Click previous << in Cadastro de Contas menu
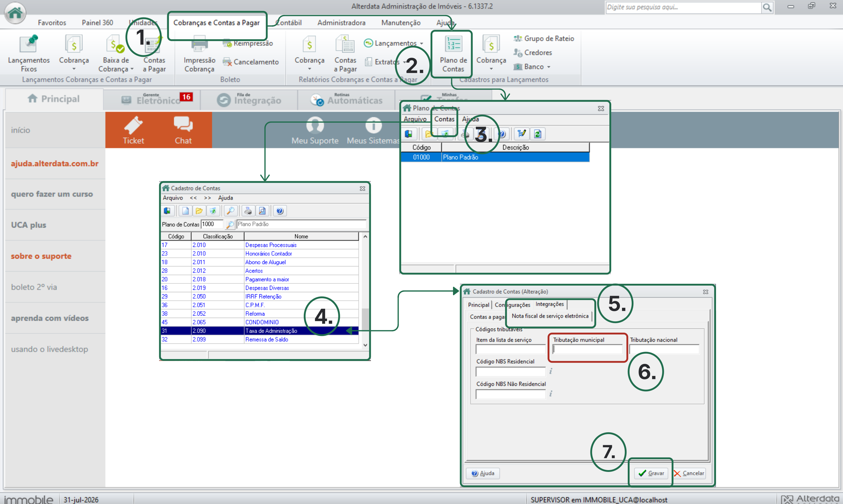The height and width of the screenshot is (504, 843). tap(193, 198)
